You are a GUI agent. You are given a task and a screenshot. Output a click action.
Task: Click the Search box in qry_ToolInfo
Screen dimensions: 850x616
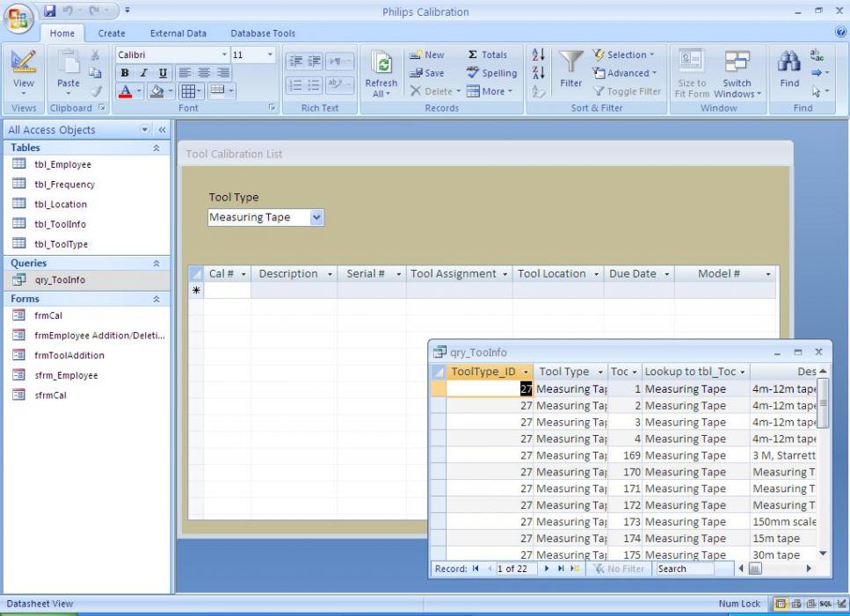(x=685, y=569)
